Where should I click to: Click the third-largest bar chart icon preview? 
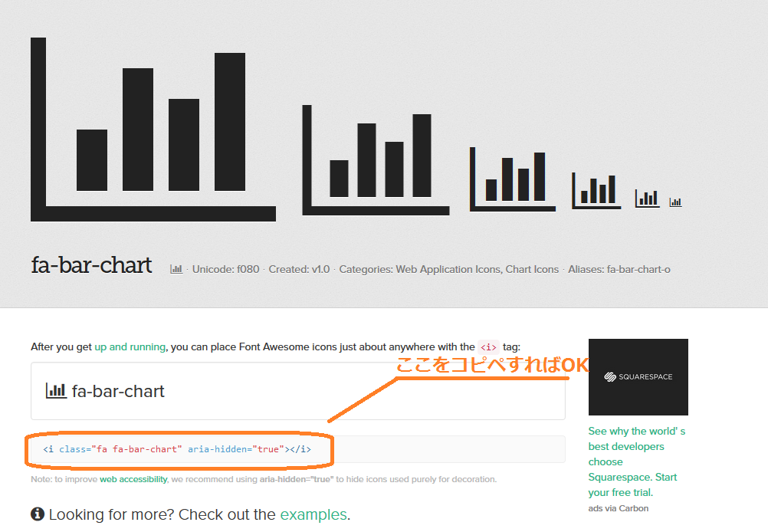pos(512,179)
